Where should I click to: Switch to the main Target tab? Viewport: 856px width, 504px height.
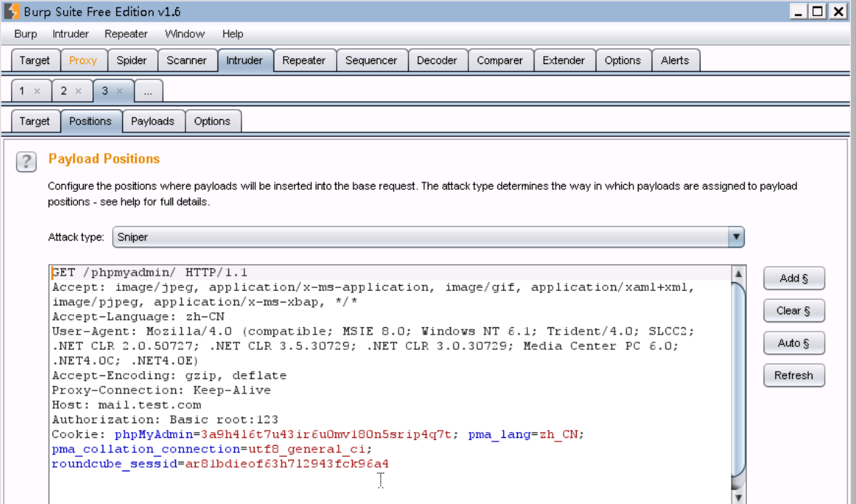(35, 60)
